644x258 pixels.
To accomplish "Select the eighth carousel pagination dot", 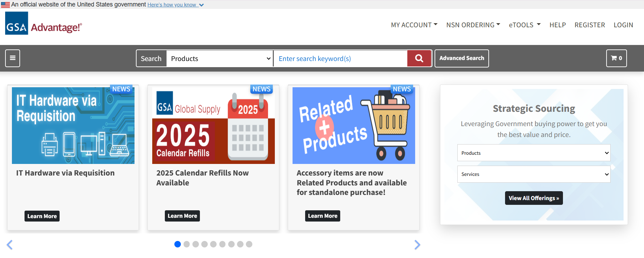I will (x=240, y=244).
